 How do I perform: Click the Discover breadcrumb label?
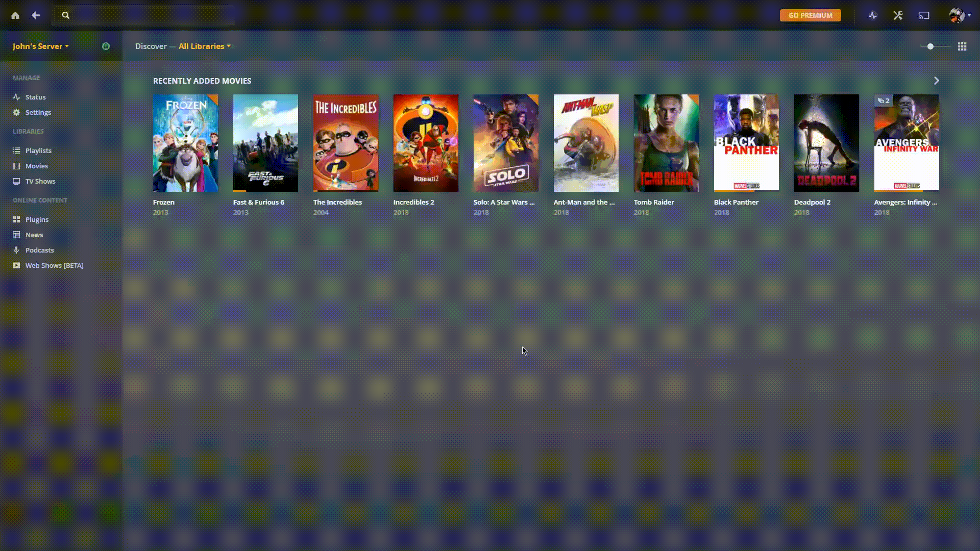(151, 46)
